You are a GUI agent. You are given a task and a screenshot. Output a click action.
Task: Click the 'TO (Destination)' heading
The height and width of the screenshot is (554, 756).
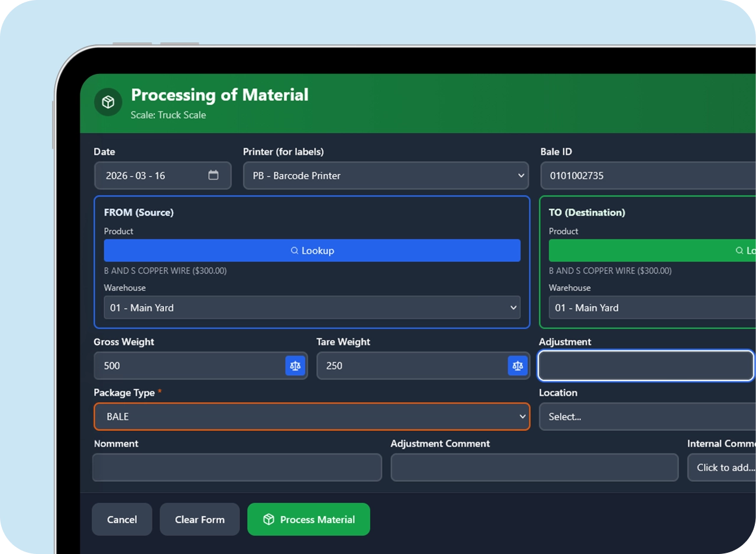tap(587, 212)
